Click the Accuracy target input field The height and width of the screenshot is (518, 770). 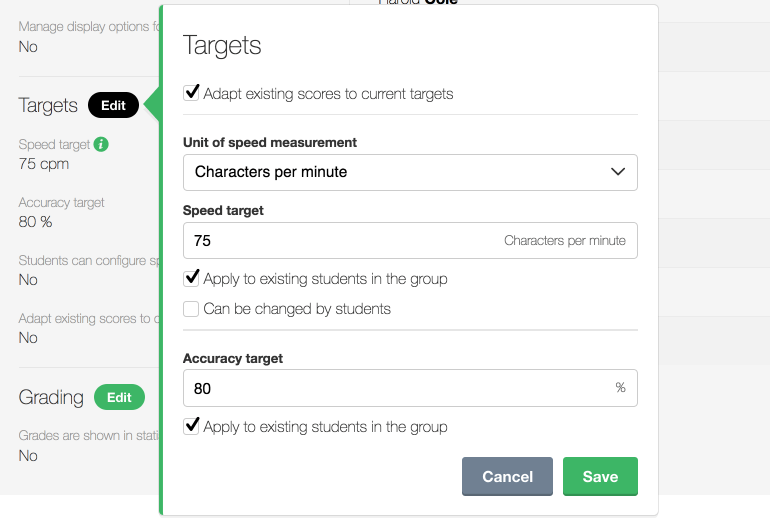(395, 388)
